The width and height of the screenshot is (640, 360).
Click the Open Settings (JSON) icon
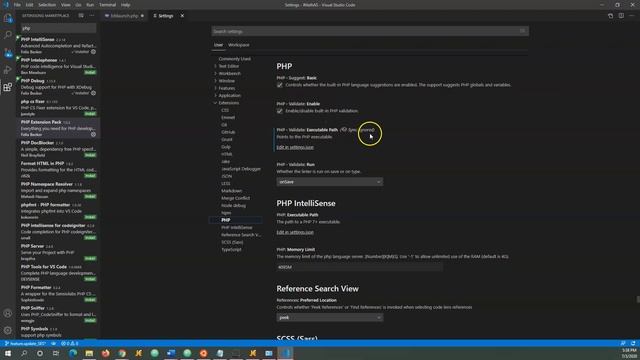pos(610,16)
